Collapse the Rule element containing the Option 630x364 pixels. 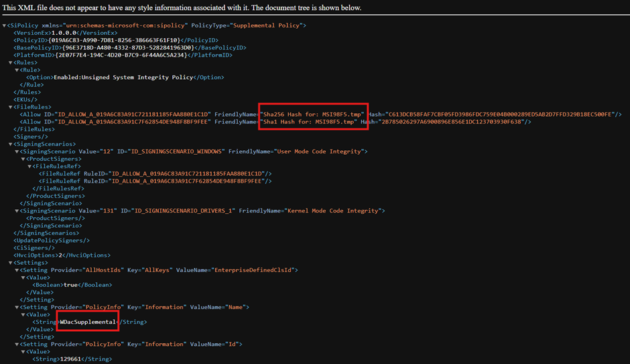pos(17,70)
